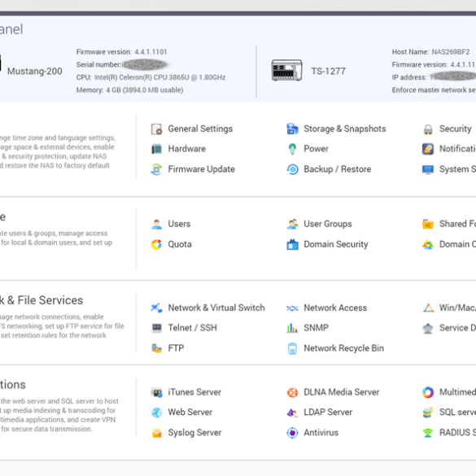Open the General Settings link

pyautogui.click(x=200, y=129)
